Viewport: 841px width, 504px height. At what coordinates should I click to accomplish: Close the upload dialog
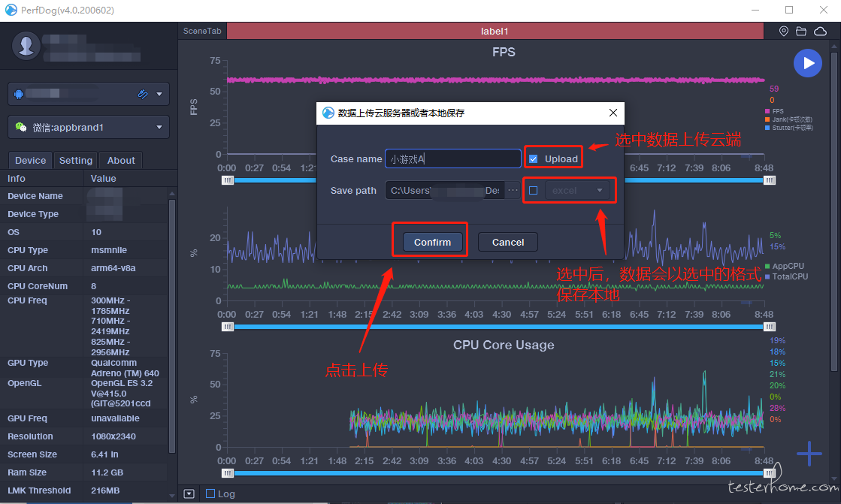[613, 113]
